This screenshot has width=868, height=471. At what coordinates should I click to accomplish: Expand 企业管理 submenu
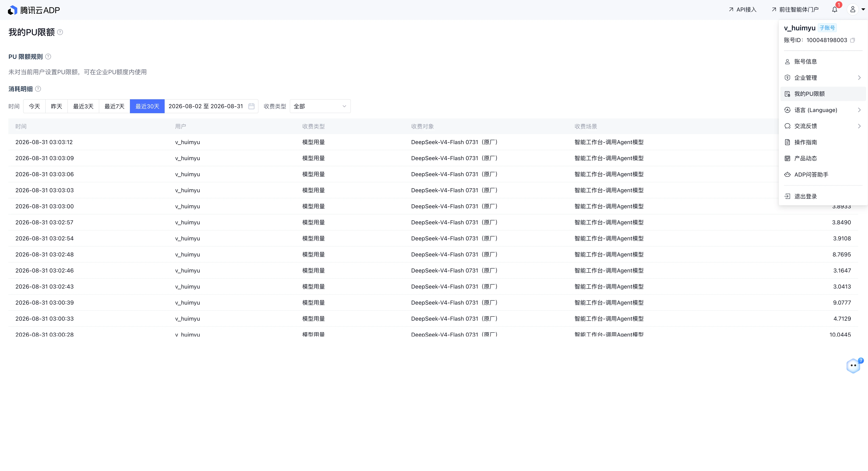tap(823, 78)
